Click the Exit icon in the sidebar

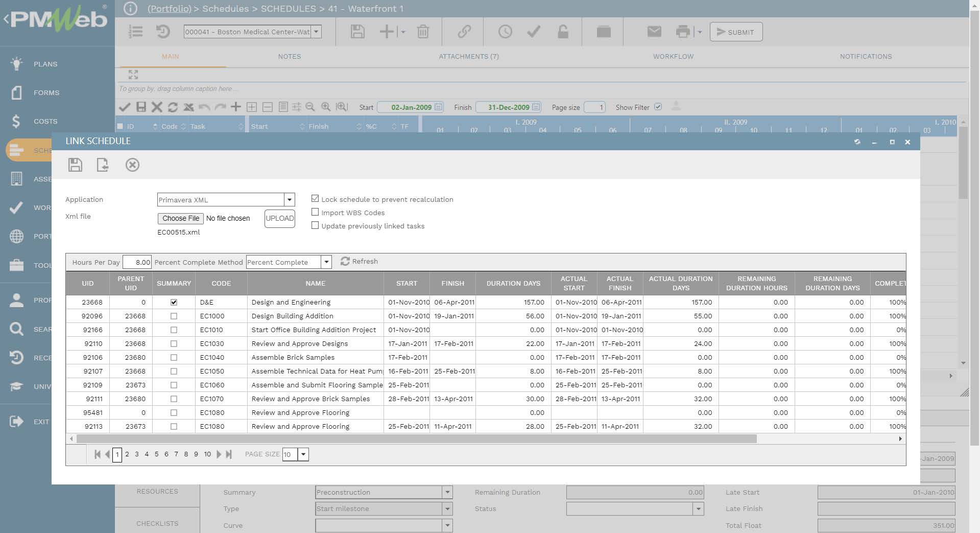click(x=16, y=422)
